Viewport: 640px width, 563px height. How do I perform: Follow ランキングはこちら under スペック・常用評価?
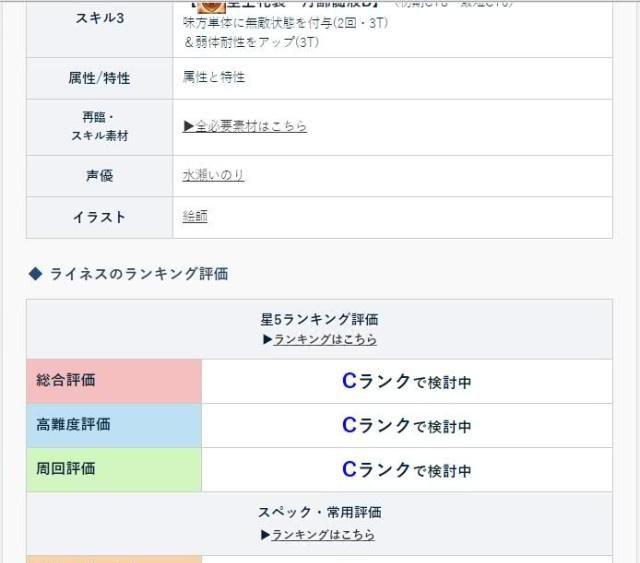323,535
